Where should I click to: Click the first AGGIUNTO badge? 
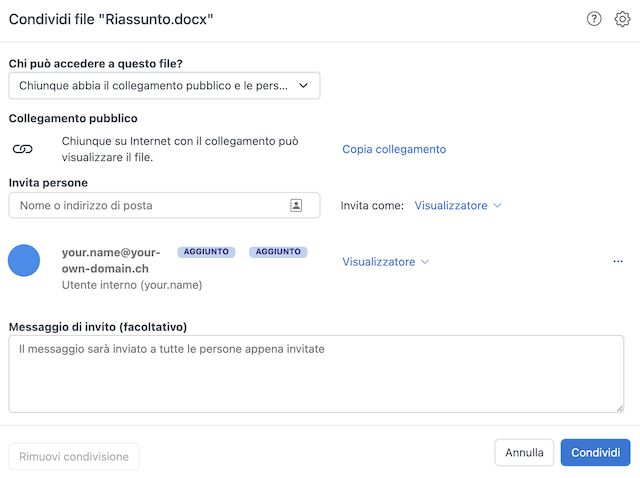coord(206,252)
